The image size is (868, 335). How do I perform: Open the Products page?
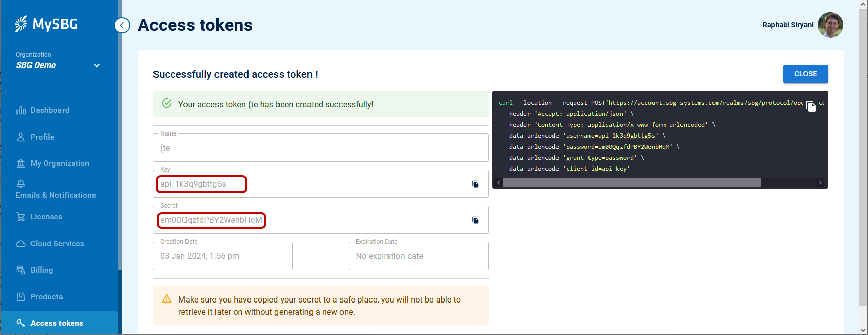46,297
